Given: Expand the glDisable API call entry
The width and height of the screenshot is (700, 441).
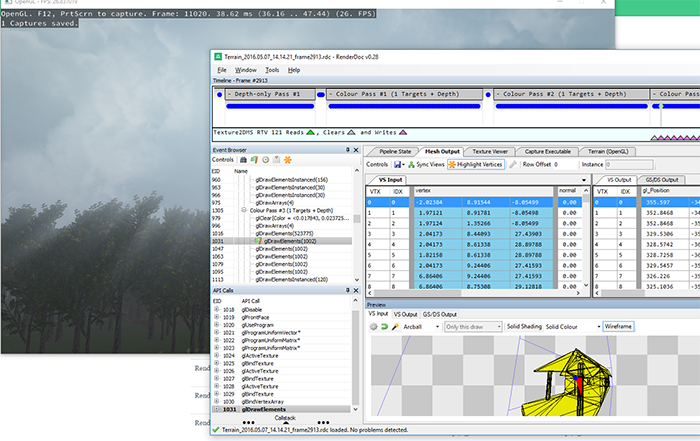Looking at the screenshot, I should (217, 310).
